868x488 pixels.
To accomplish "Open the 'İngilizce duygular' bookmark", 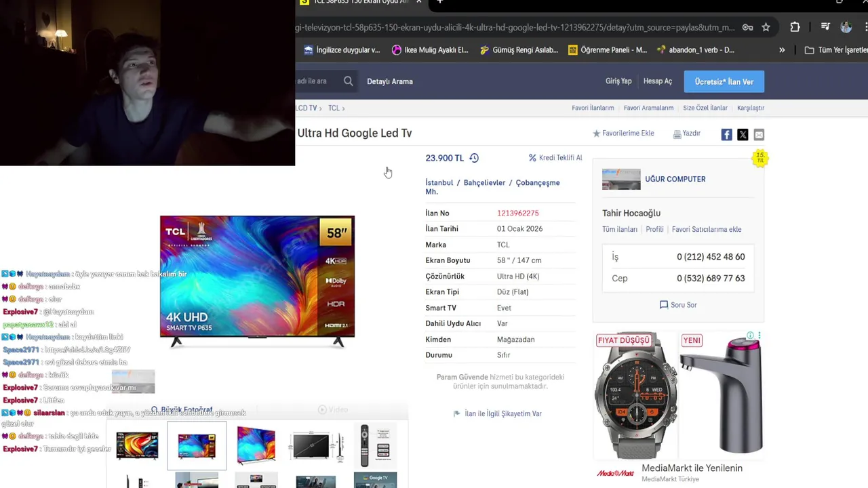I will [x=342, y=49].
